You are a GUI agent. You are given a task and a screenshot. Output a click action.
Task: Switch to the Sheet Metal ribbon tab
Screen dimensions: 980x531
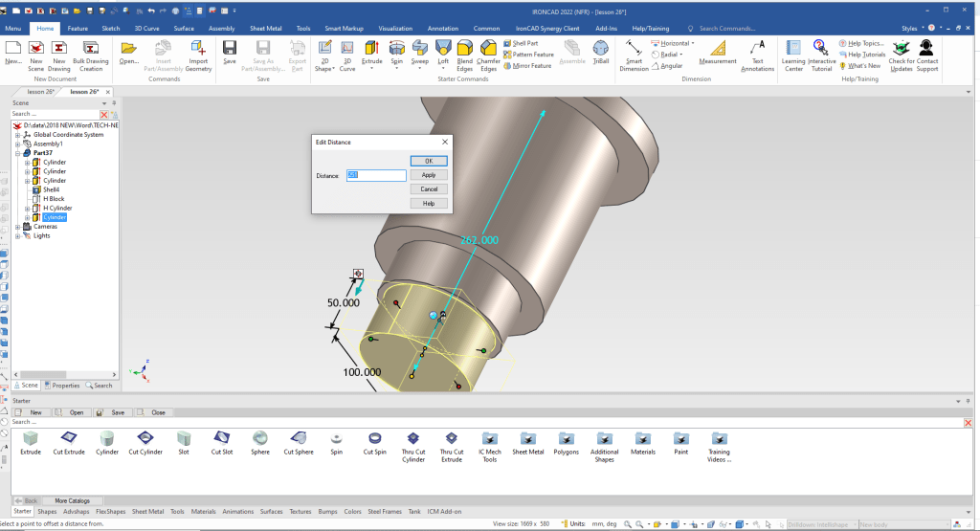tap(266, 29)
